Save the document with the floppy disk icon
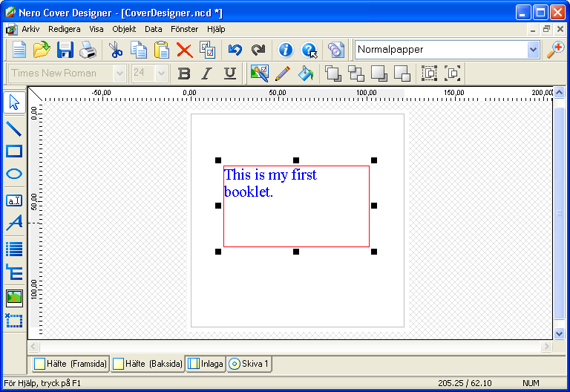The image size is (570, 392). (65, 50)
